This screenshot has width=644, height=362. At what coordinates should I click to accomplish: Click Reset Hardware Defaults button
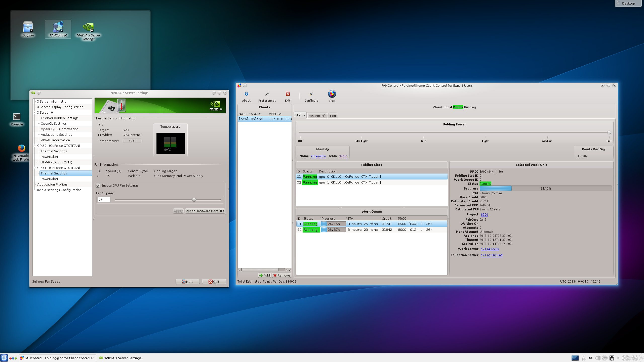tap(205, 211)
